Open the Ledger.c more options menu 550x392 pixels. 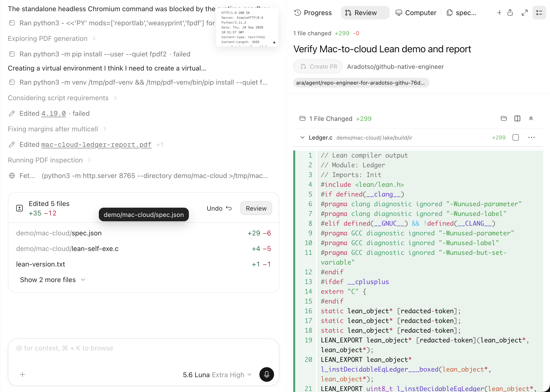tap(532, 137)
